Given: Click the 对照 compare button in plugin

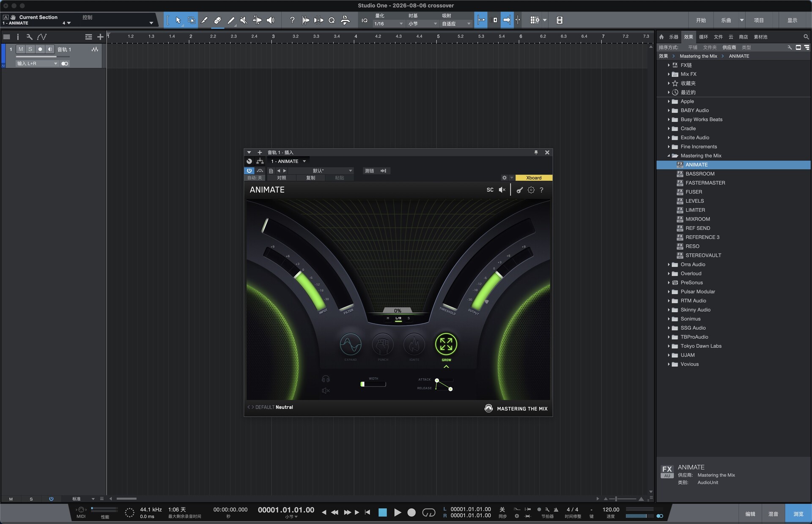Looking at the screenshot, I should (281, 178).
